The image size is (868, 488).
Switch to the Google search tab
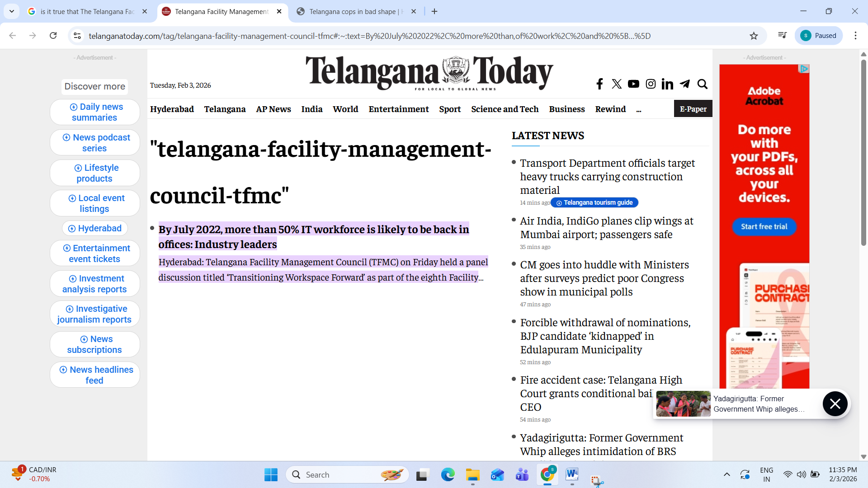click(x=88, y=11)
